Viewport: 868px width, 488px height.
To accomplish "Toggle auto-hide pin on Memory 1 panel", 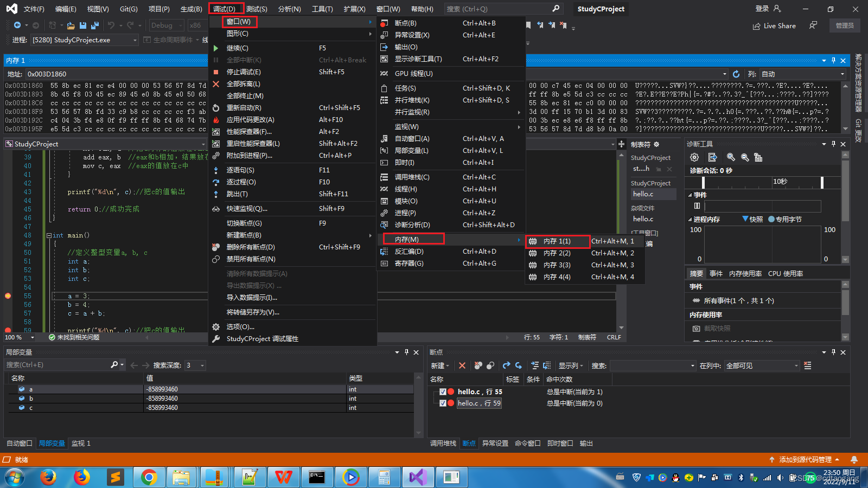I will click(833, 60).
